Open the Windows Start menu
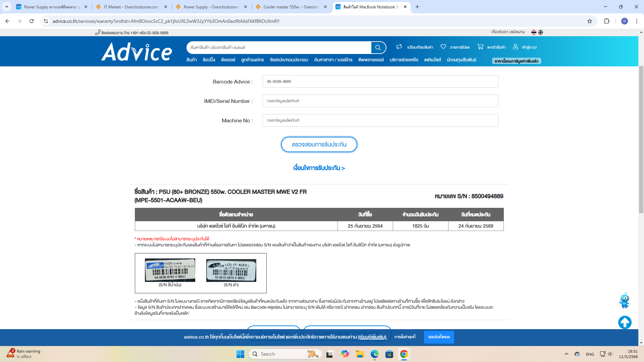644x362 pixels. tap(240, 354)
